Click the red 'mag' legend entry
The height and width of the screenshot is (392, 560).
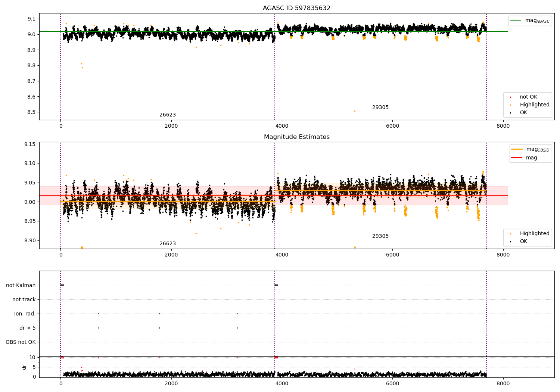[x=524, y=158]
